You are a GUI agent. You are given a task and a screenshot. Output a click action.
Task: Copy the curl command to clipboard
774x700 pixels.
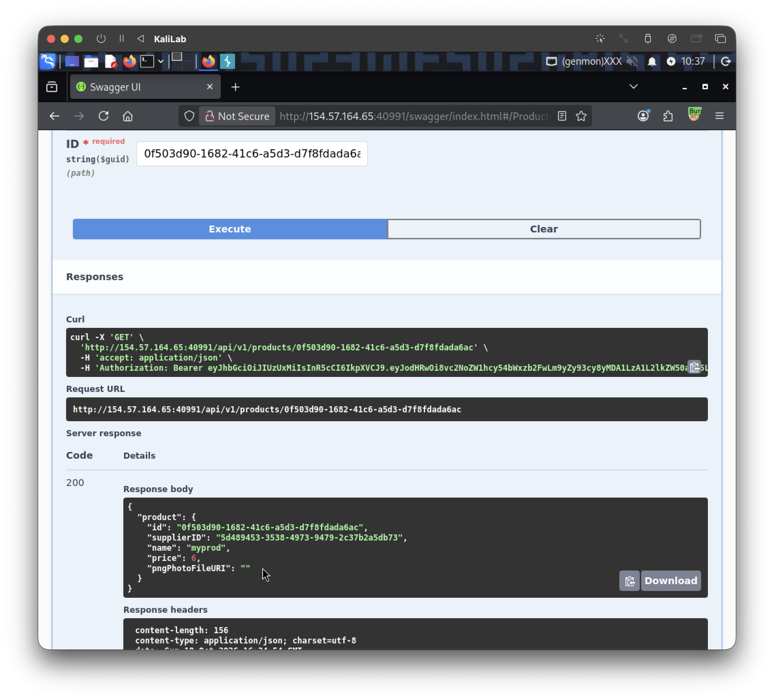694,367
